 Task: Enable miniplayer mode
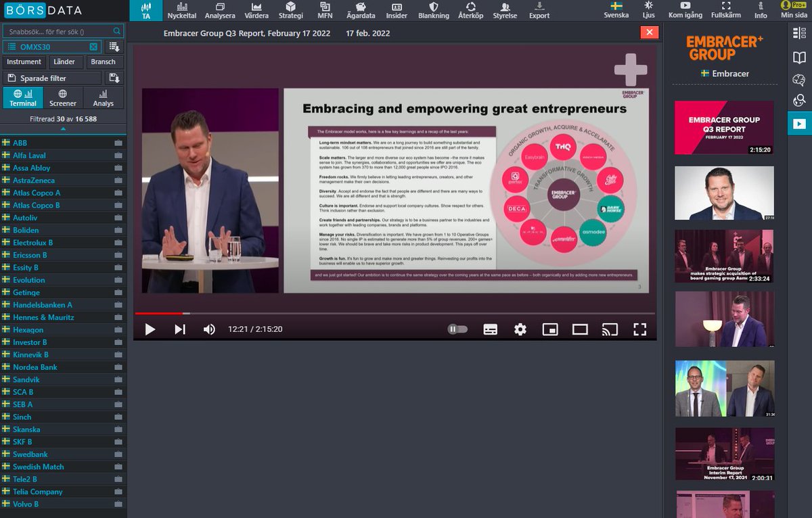pos(550,329)
